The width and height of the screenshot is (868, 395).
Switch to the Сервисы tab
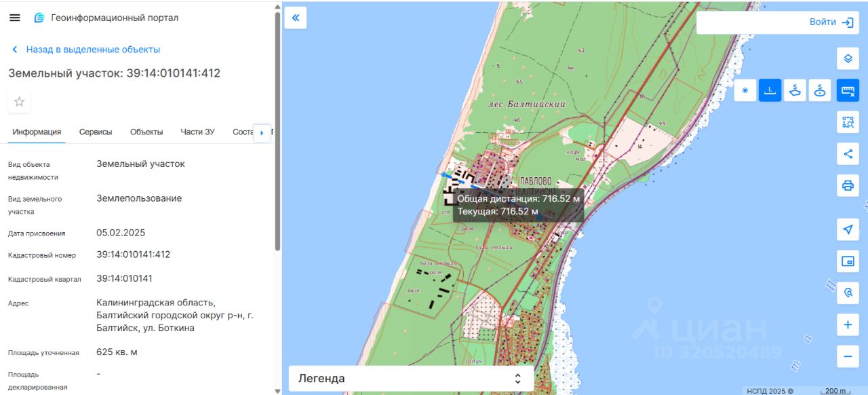pos(96,132)
